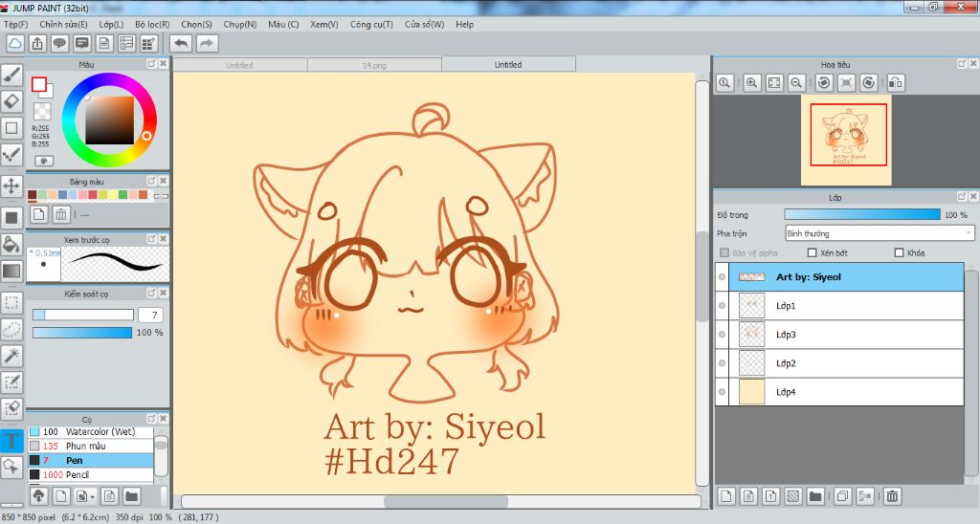Image resolution: width=980 pixels, height=524 pixels.
Task: Add new brush from cloud
Action: [38, 496]
